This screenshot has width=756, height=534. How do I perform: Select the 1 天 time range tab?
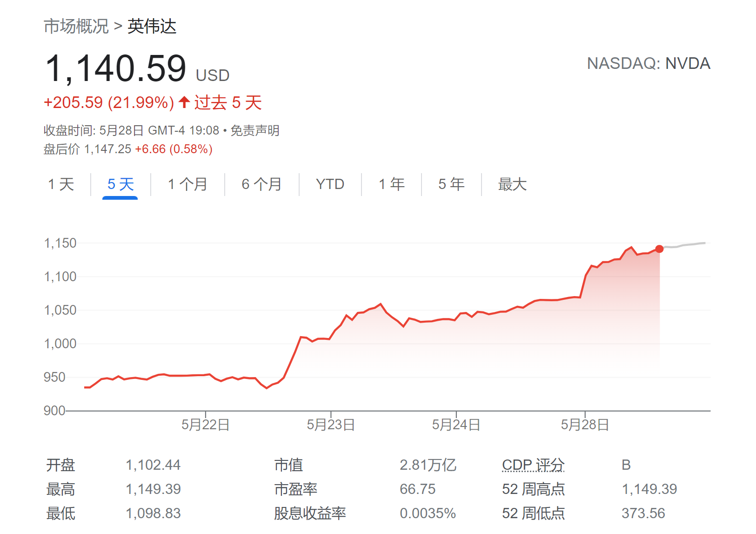coord(61,184)
